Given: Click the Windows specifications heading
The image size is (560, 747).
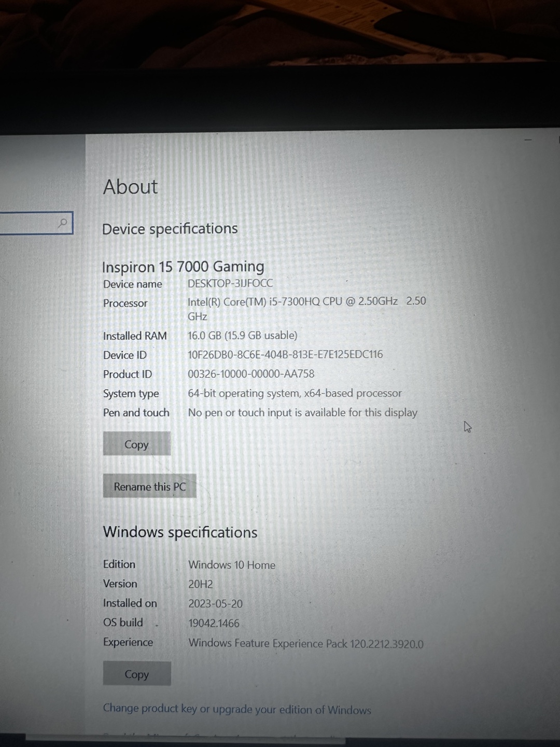Looking at the screenshot, I should tap(180, 532).
